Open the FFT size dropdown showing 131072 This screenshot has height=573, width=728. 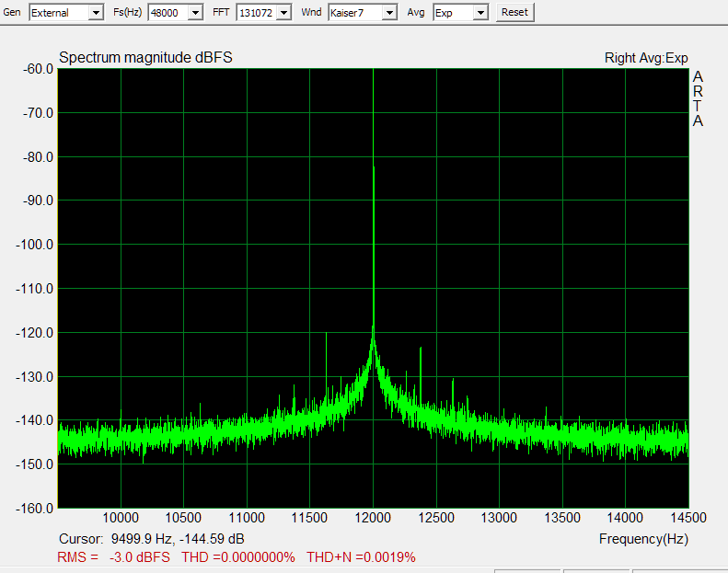(x=264, y=13)
